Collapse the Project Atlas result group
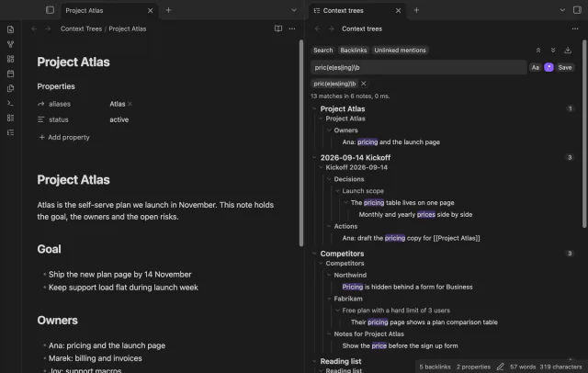 [314, 108]
